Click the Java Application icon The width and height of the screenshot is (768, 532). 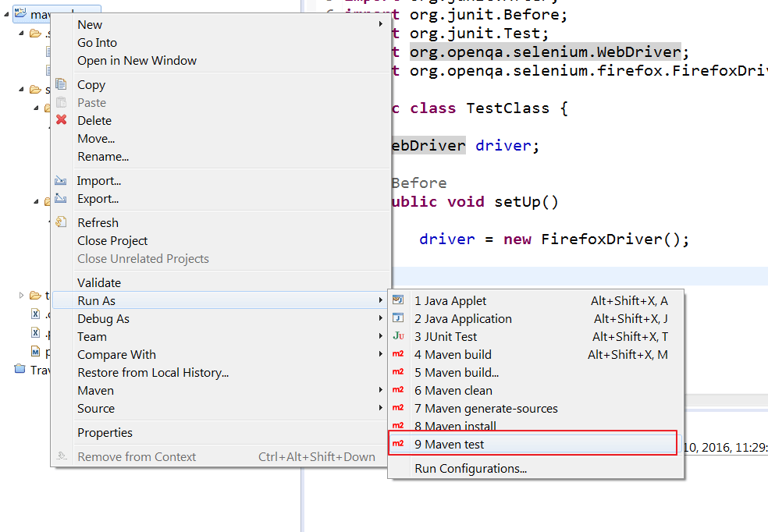[398, 317]
